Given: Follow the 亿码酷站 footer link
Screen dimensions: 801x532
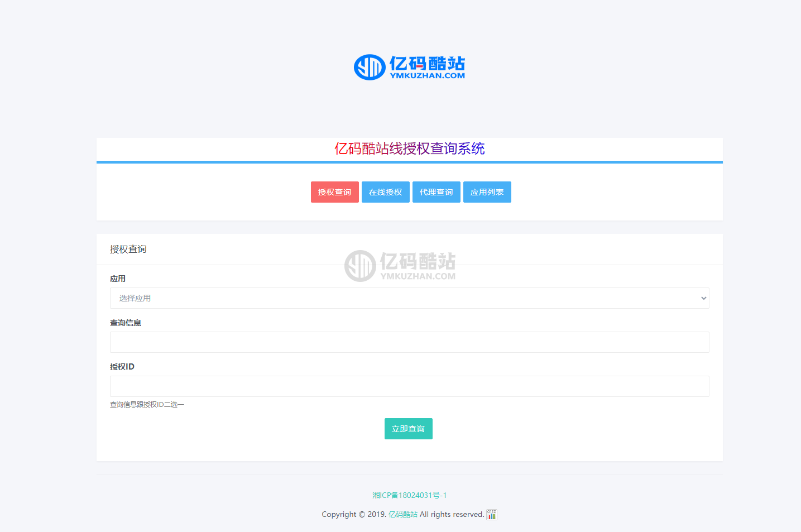Looking at the screenshot, I should (403, 514).
